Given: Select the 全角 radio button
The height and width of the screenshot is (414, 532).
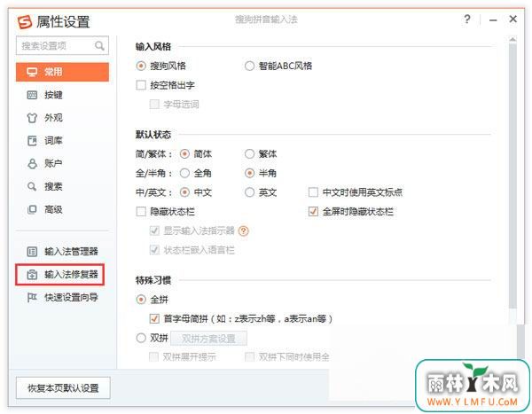Looking at the screenshot, I should (x=184, y=174).
